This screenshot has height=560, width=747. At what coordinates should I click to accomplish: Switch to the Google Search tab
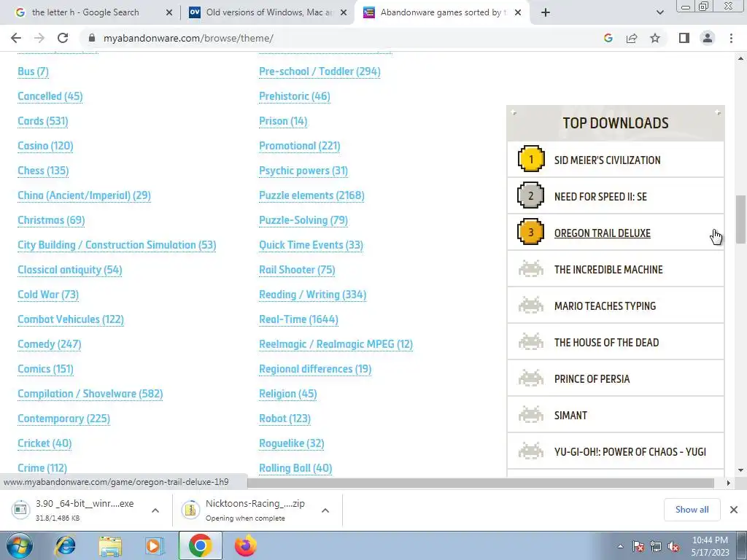pos(86,12)
